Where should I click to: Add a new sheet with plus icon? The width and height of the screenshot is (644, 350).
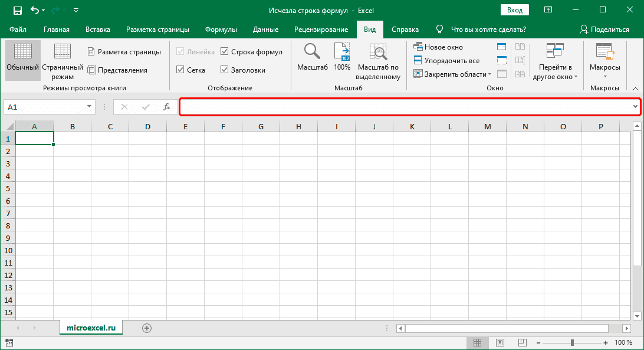click(x=147, y=328)
